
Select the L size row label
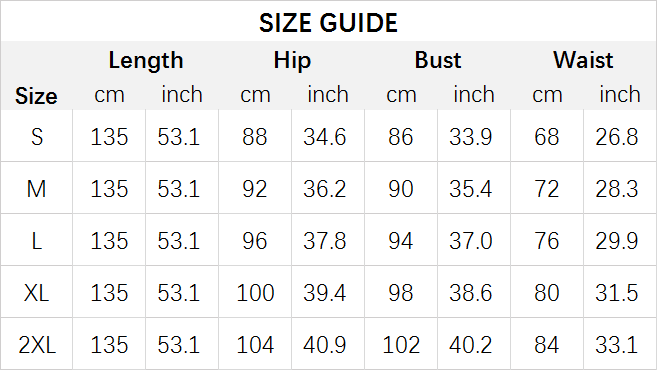[x=37, y=241]
